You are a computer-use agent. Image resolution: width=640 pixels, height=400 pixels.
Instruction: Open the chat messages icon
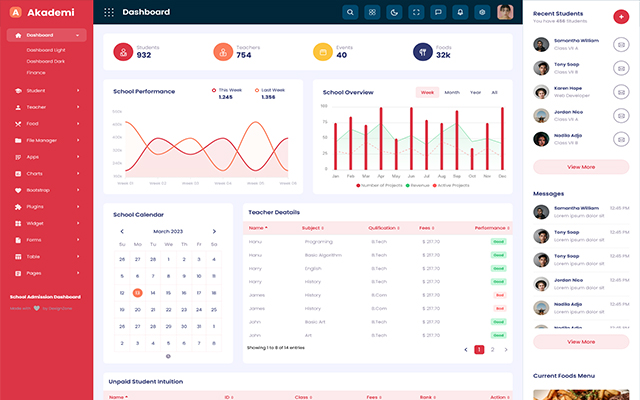coord(438,12)
